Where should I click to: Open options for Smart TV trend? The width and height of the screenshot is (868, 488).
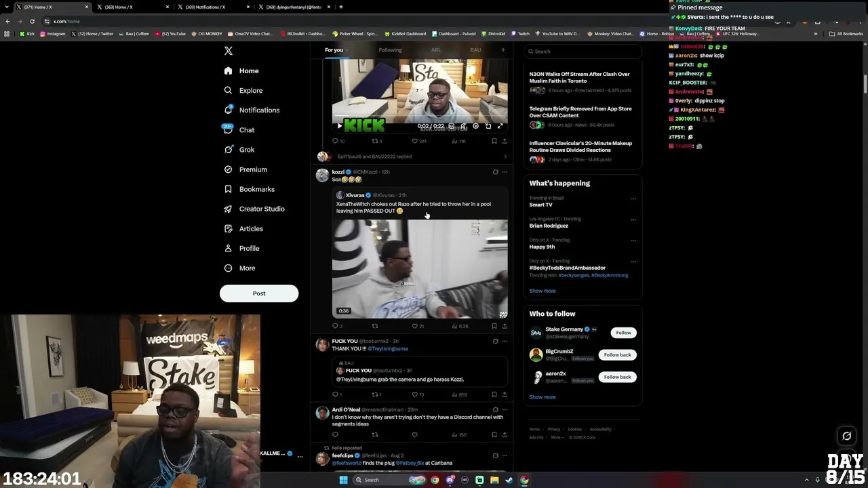coord(633,199)
